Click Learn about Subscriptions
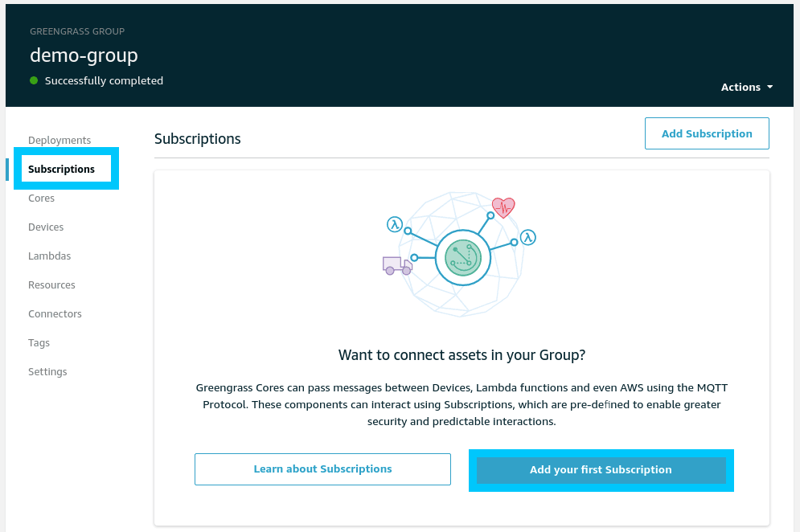This screenshot has width=800, height=532. click(322, 469)
